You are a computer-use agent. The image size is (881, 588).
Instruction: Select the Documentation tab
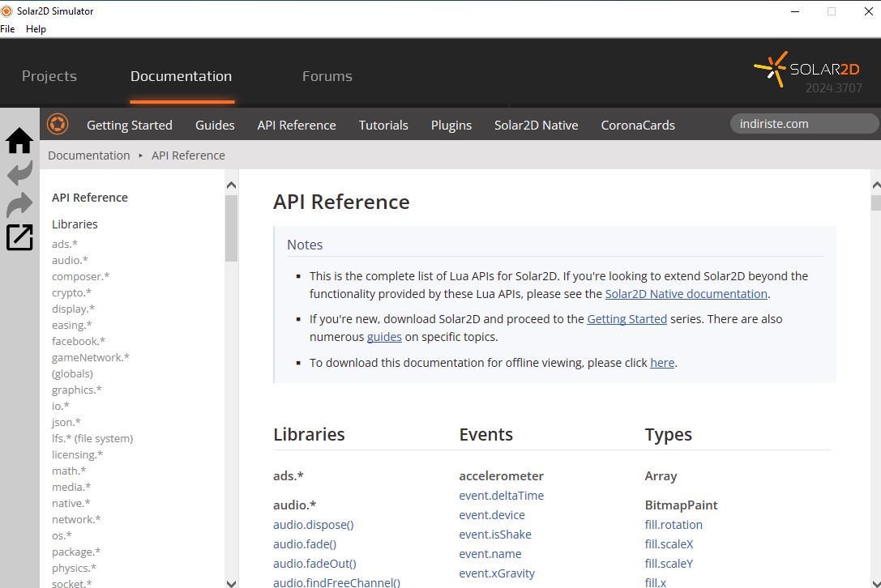tap(181, 76)
